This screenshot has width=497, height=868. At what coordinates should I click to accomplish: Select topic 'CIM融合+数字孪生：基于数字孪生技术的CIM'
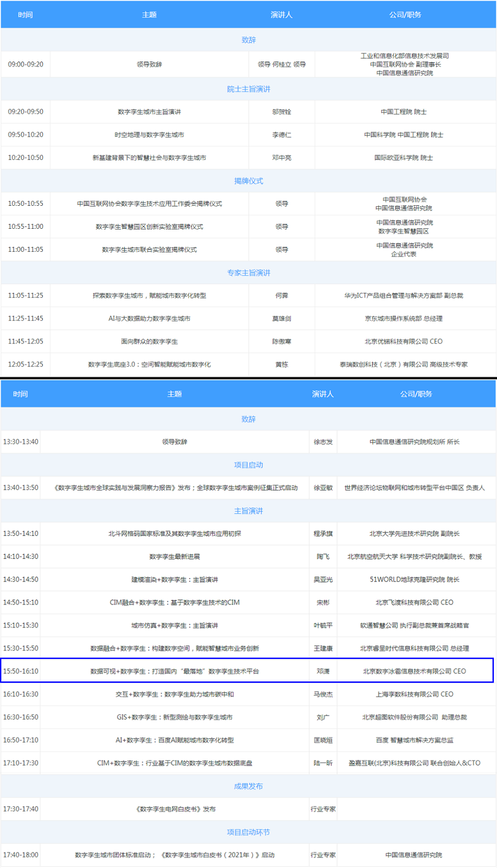[x=175, y=603]
